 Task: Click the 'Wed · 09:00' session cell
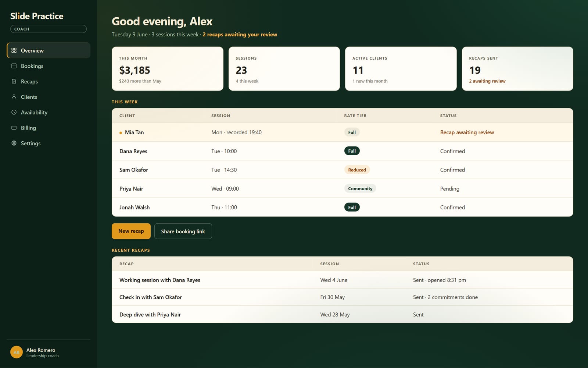click(x=225, y=189)
